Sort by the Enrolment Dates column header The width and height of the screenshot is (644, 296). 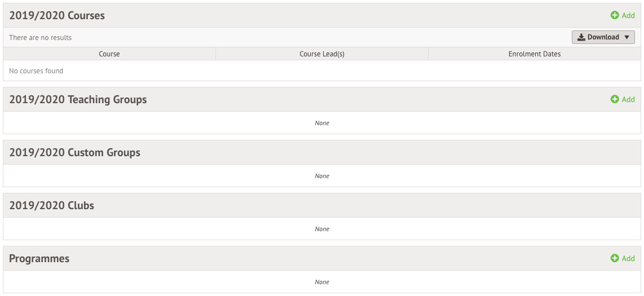click(535, 54)
